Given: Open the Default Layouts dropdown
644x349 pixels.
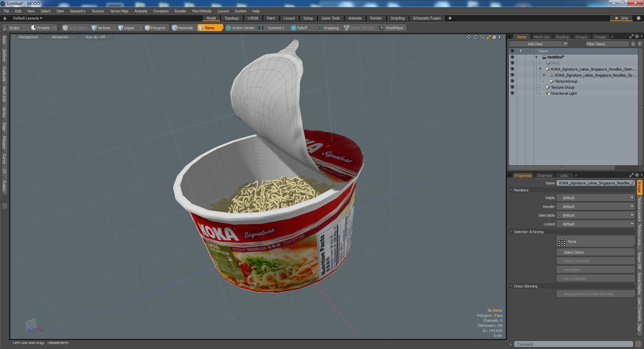Looking at the screenshot, I should pos(28,18).
